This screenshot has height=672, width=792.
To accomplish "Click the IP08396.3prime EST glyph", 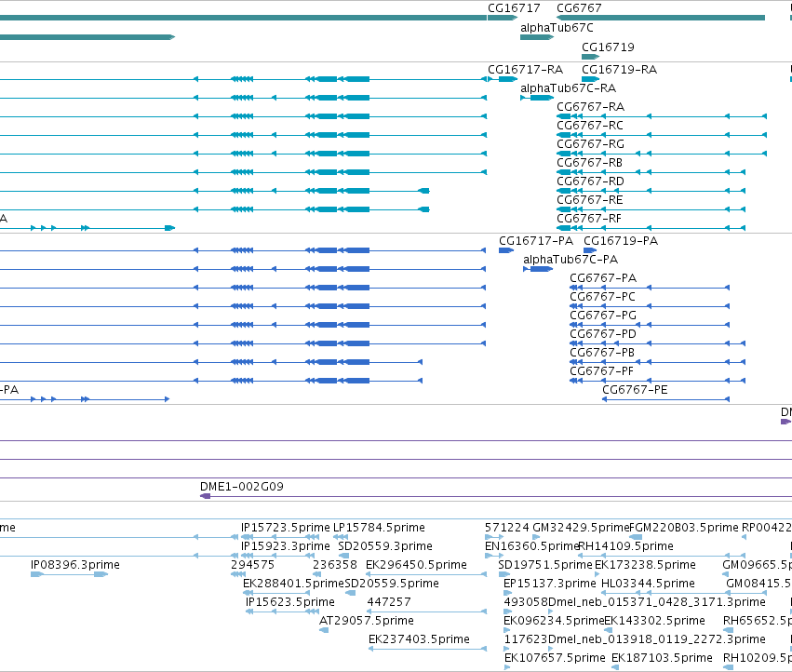I will click(69, 574).
